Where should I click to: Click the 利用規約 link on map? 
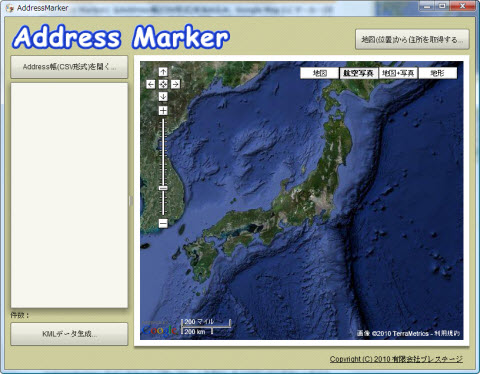click(x=447, y=333)
